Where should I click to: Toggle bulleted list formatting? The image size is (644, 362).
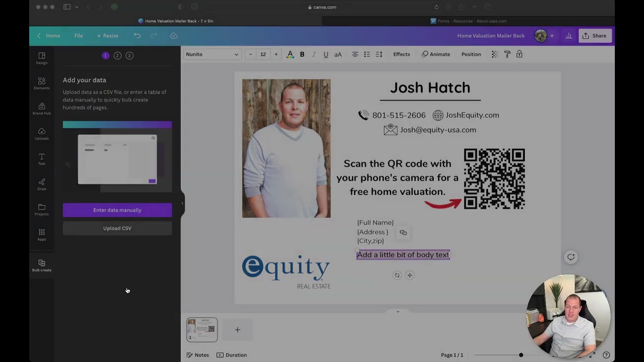[x=367, y=54]
